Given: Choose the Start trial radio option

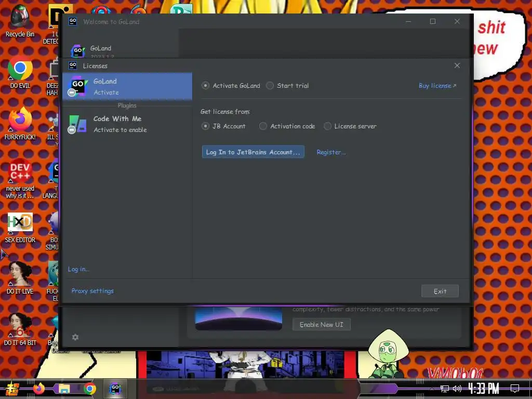Looking at the screenshot, I should point(288,86).
